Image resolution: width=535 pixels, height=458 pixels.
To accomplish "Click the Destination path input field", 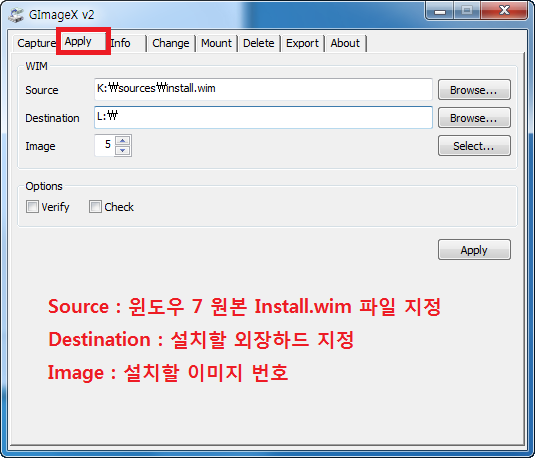I will [x=263, y=117].
